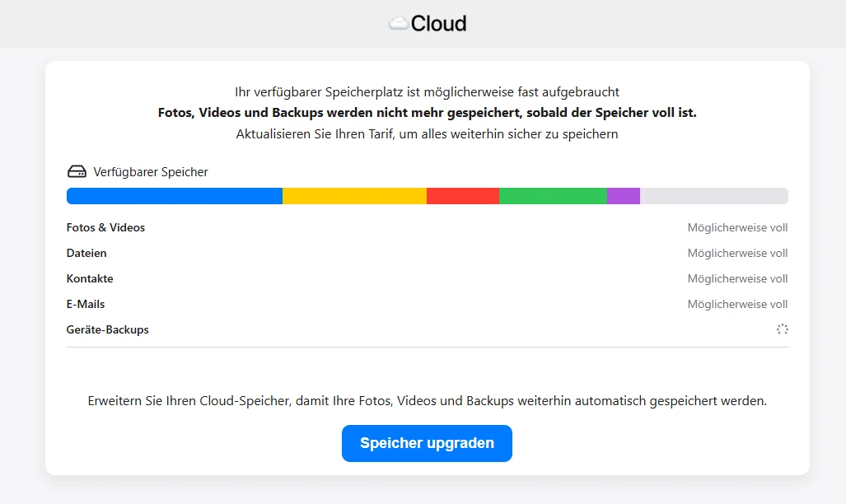Click the blue segment of the storage bar
This screenshot has width=846, height=504.
coord(173,195)
